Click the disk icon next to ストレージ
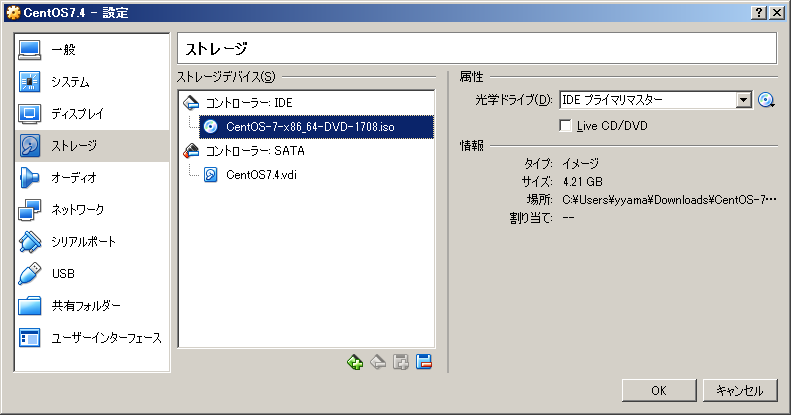 [30, 146]
